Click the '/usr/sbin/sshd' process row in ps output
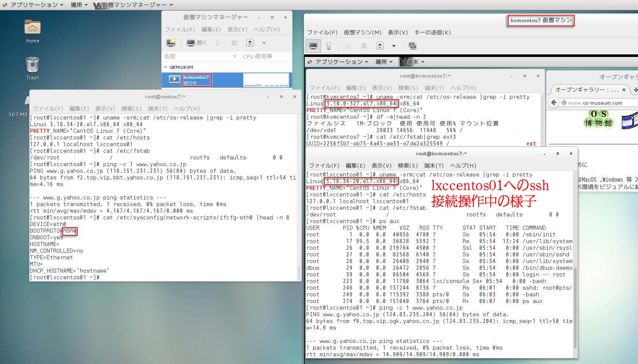 [439, 255]
